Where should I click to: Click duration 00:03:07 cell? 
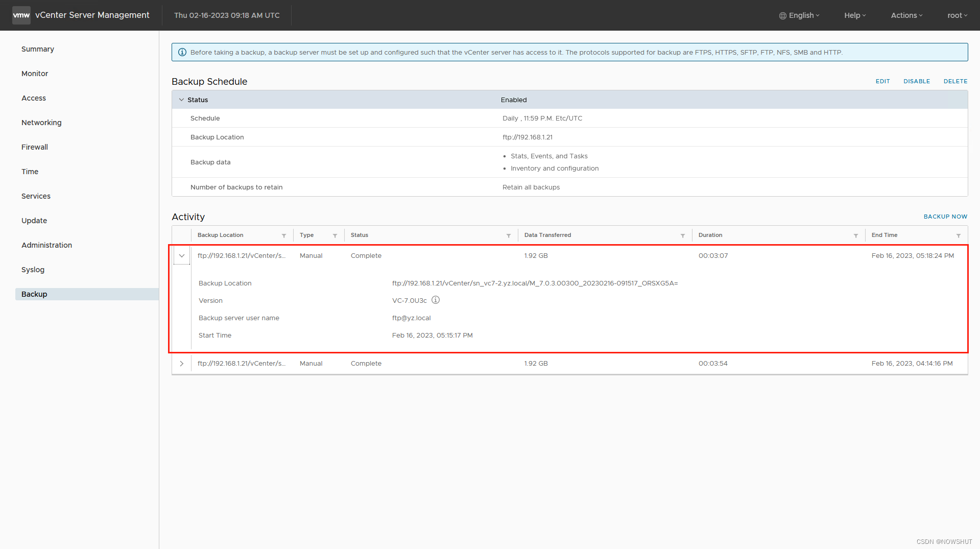(x=713, y=256)
